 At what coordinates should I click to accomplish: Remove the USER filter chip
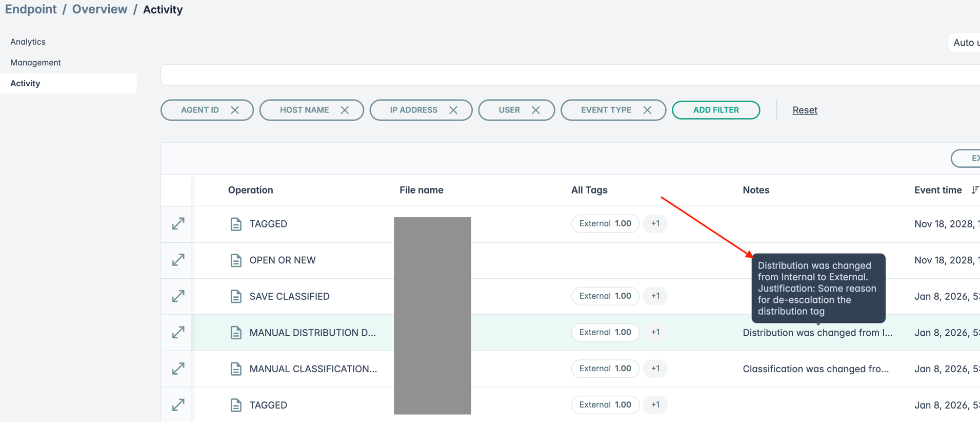tap(536, 110)
